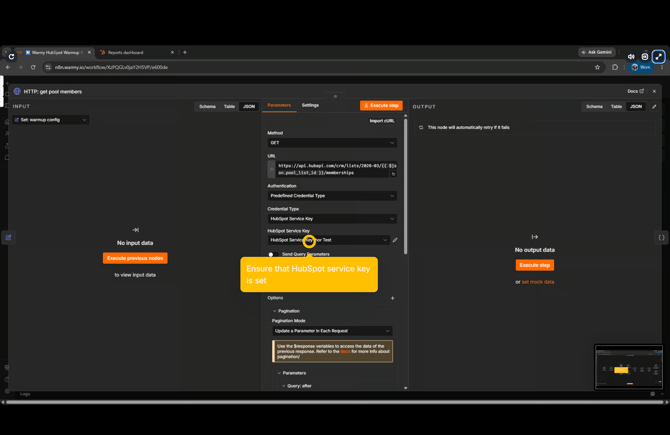Edit the HubSpot Service Key credential pencil icon

[x=395, y=240]
